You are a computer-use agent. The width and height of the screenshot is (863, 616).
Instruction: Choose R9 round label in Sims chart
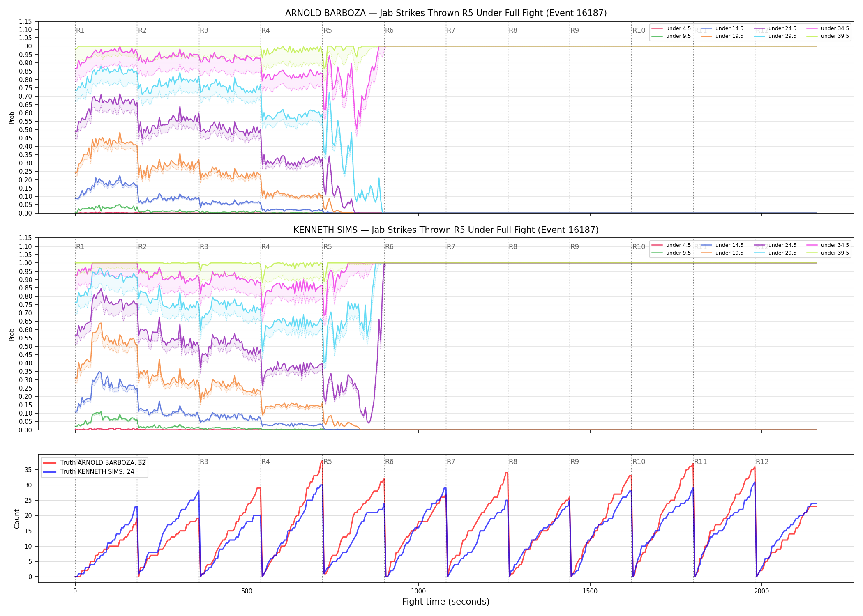coord(575,247)
